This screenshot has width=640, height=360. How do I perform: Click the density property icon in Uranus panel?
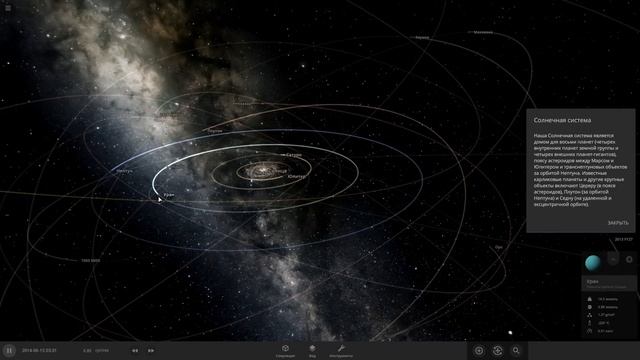589,315
